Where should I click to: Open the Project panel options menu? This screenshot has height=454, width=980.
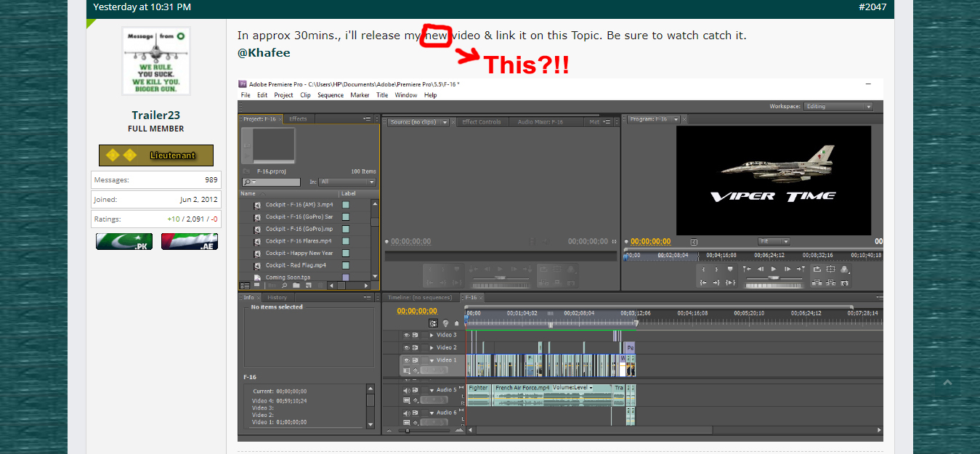point(368,119)
